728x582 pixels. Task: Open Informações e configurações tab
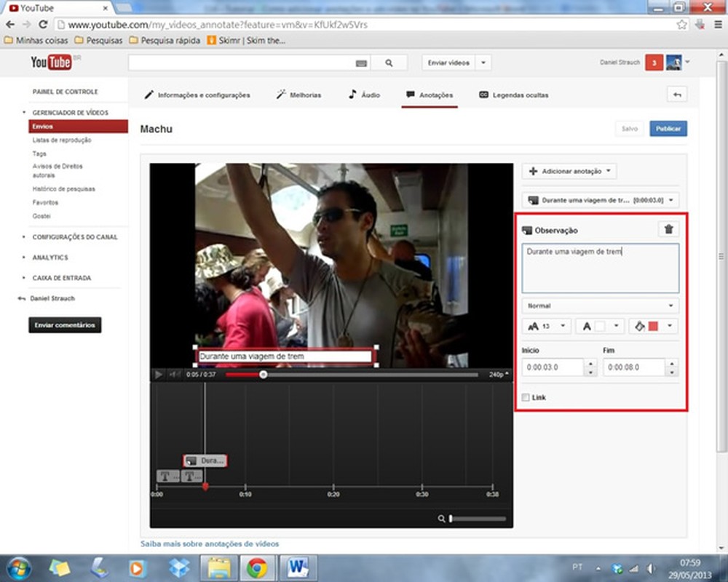coord(197,95)
